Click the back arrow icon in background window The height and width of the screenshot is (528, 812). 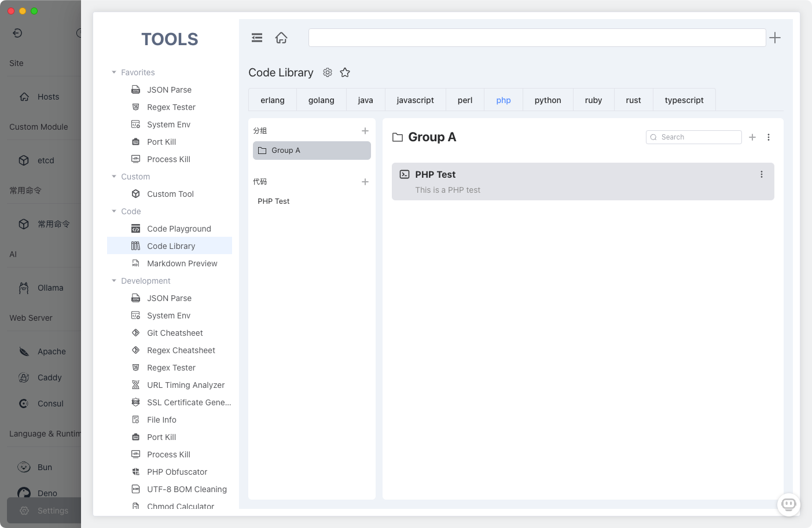17,33
